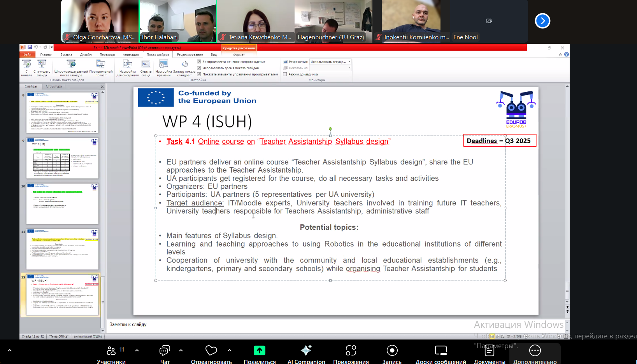The width and height of the screenshot is (637, 364).
Task: Open the Zoom Чат chat panel
Action: pyautogui.click(x=165, y=354)
